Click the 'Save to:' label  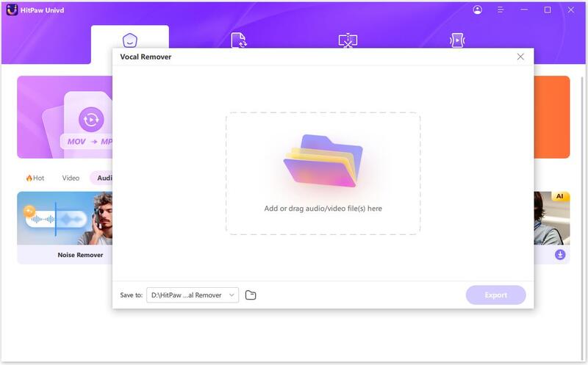point(132,295)
